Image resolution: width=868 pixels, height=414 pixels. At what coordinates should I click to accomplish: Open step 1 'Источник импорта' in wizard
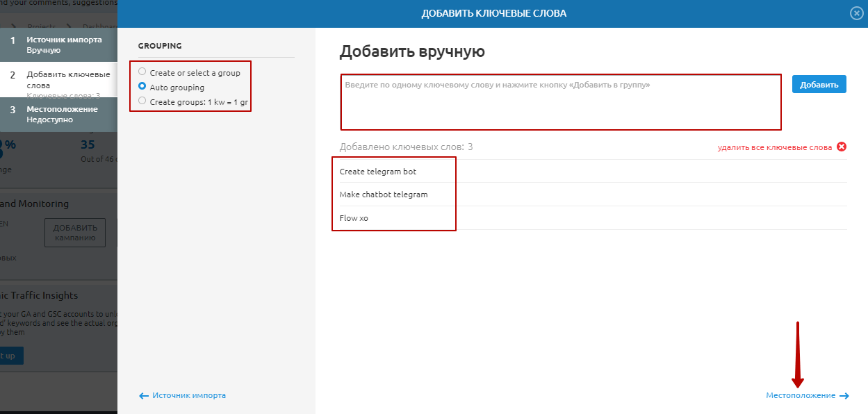pyautogui.click(x=58, y=45)
